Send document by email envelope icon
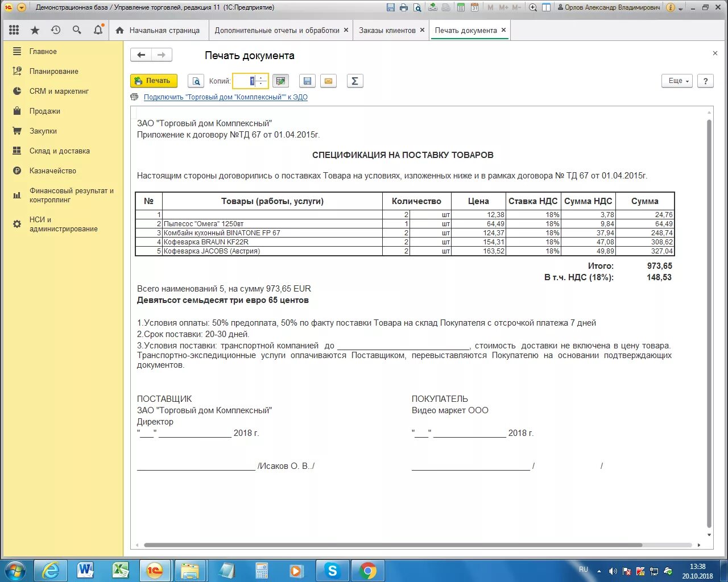 [x=328, y=81]
